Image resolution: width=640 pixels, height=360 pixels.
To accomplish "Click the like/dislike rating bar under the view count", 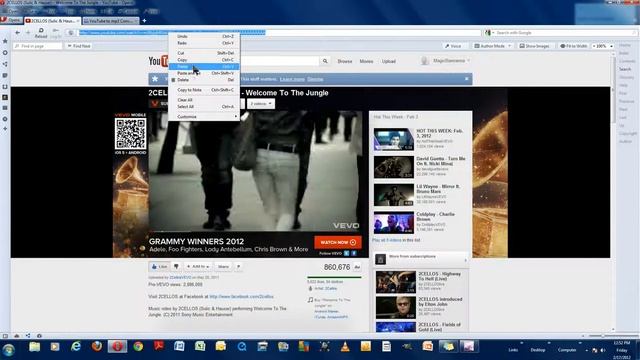I will click(334, 277).
